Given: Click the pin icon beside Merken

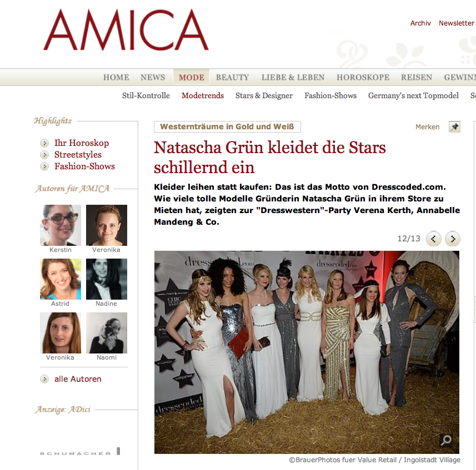Looking at the screenshot, I should [454, 127].
